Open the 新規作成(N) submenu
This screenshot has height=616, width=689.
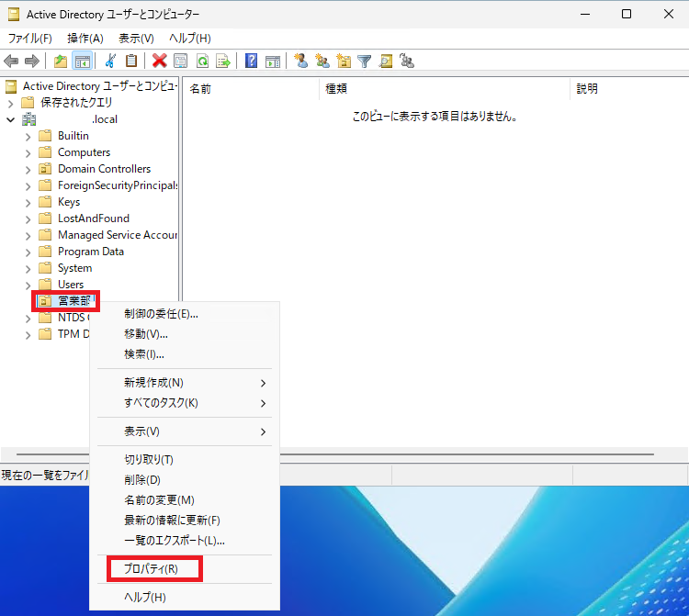point(153,383)
